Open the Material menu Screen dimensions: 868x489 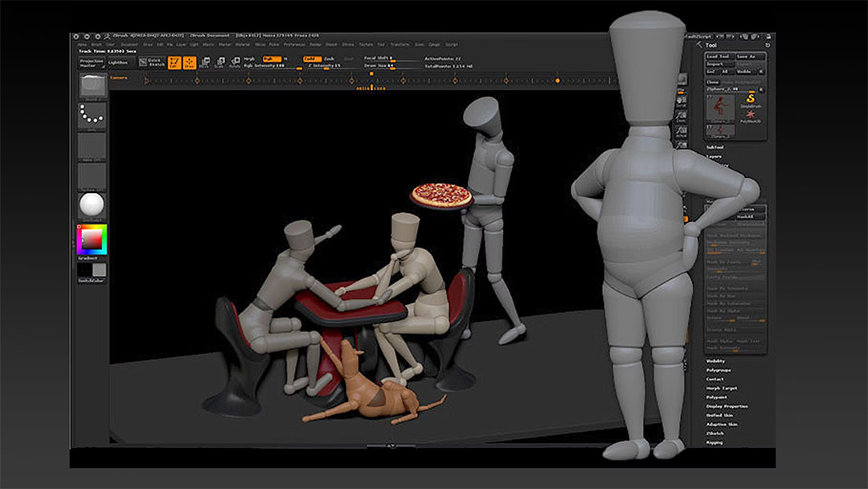point(243,44)
